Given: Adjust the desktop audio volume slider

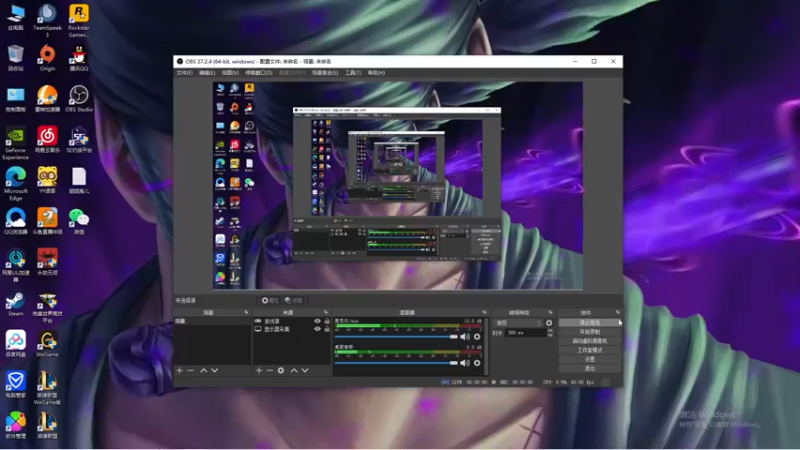Looking at the screenshot, I should click(396, 363).
